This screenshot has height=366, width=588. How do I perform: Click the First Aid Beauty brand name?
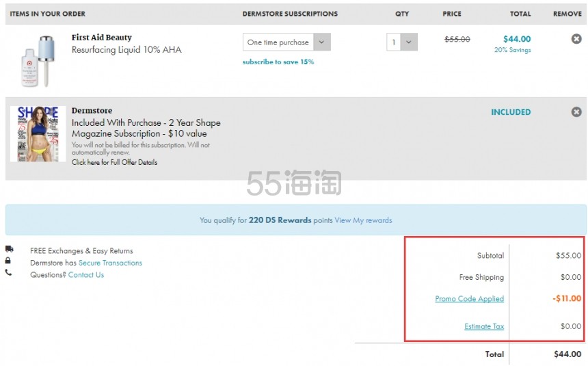102,38
